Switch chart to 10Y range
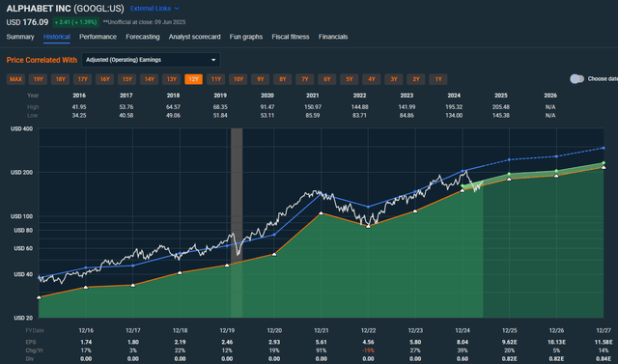This screenshot has height=364, width=618. [239, 79]
